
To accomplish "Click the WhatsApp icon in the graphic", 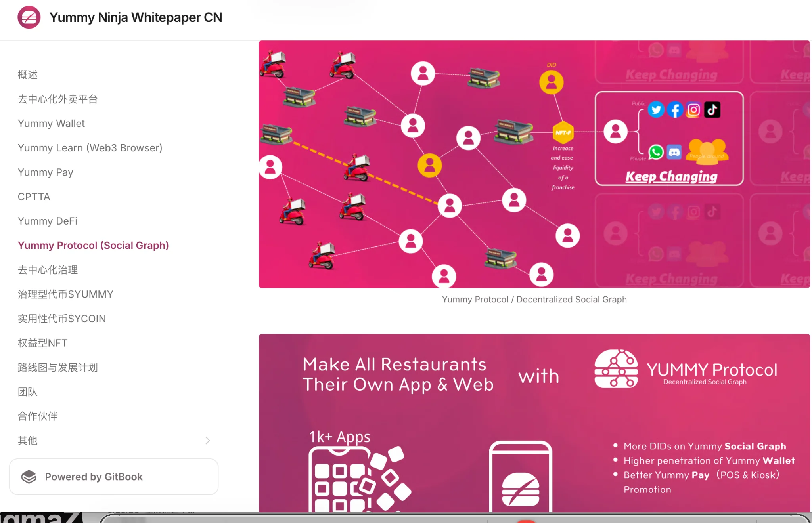I will tap(656, 152).
